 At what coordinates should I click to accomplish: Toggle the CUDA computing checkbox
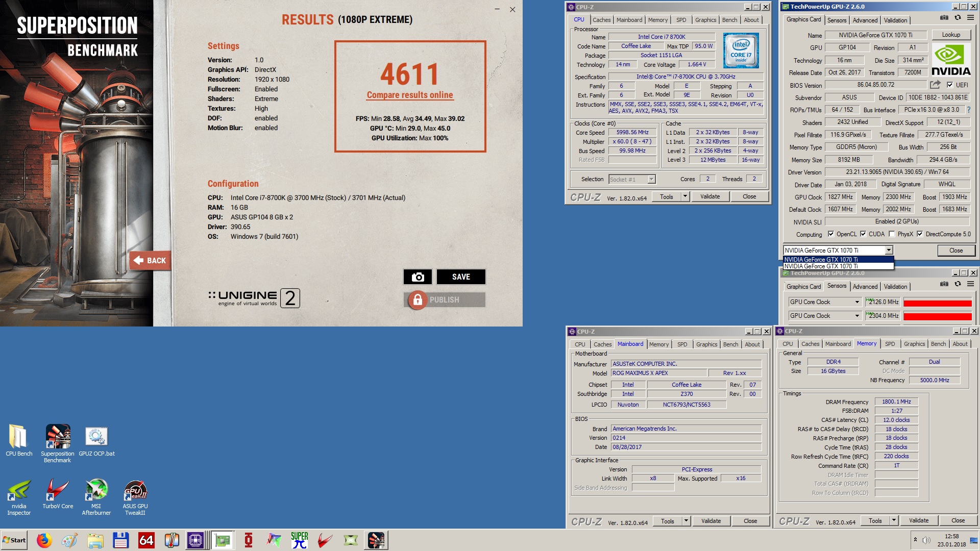[x=863, y=234]
